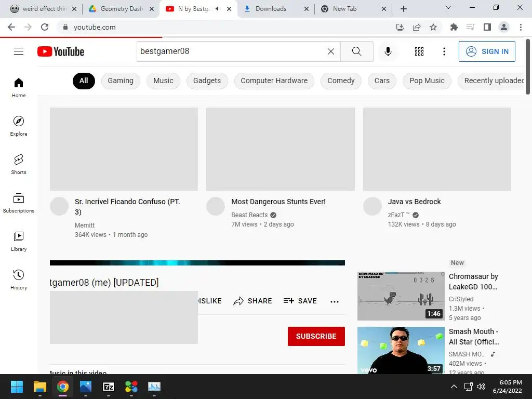
Task: Select the Gadgets filter chip
Action: [207, 81]
